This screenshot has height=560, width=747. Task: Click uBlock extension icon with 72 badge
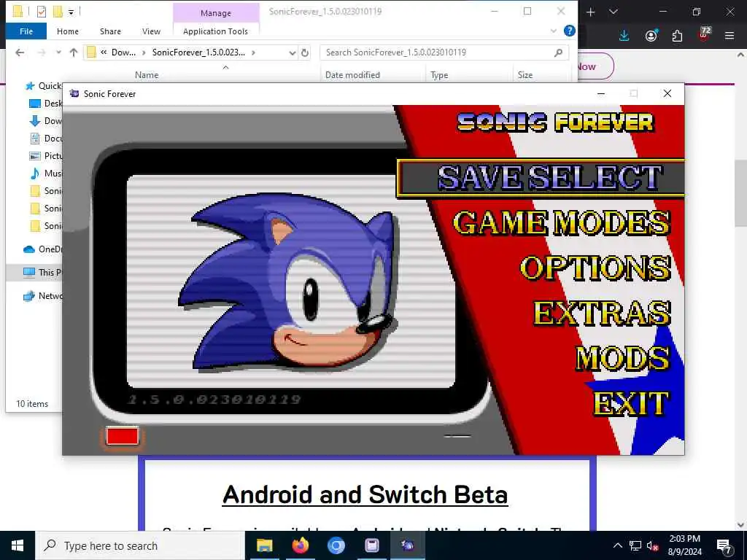[x=704, y=35]
